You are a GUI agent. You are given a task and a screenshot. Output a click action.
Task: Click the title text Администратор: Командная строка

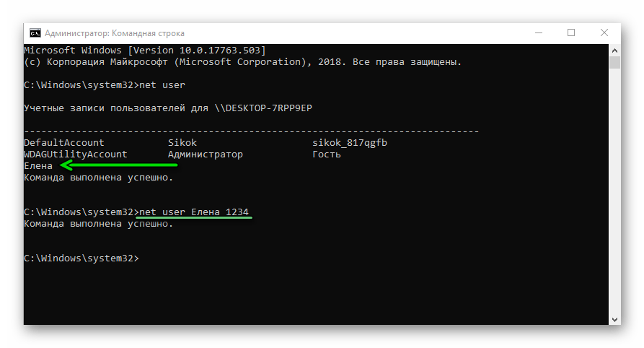[115, 33]
